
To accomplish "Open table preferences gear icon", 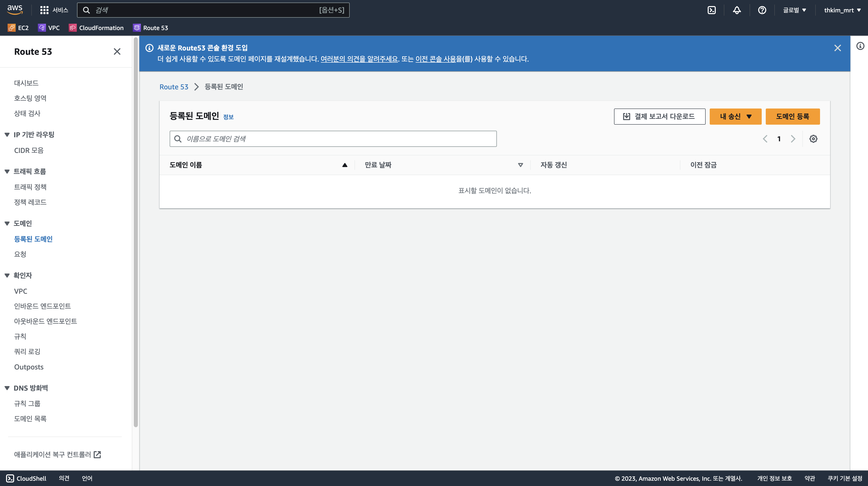I will click(813, 139).
